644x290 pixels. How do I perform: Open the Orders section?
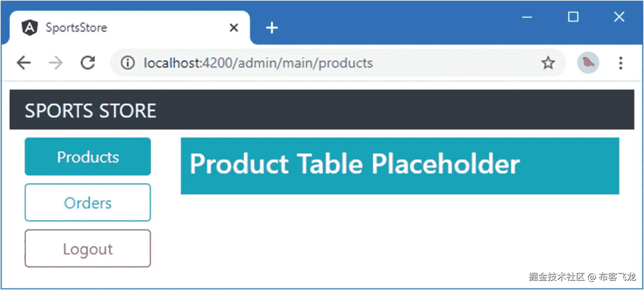tap(88, 203)
